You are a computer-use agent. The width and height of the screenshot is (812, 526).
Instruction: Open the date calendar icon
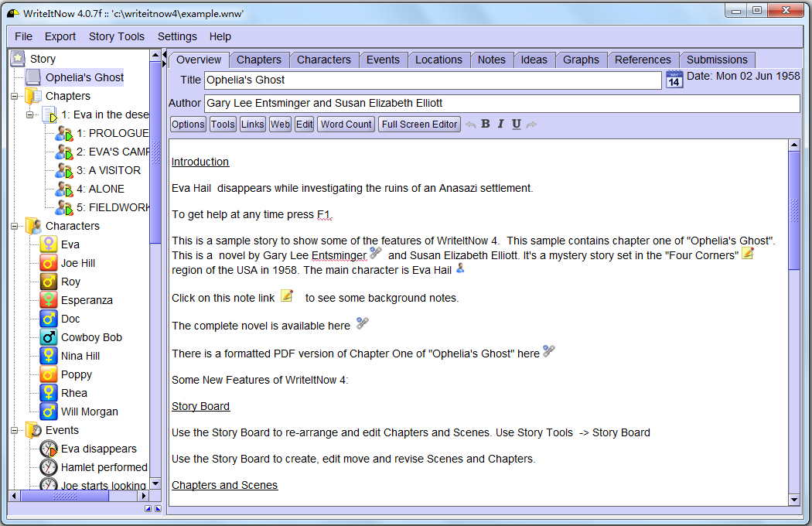point(674,80)
